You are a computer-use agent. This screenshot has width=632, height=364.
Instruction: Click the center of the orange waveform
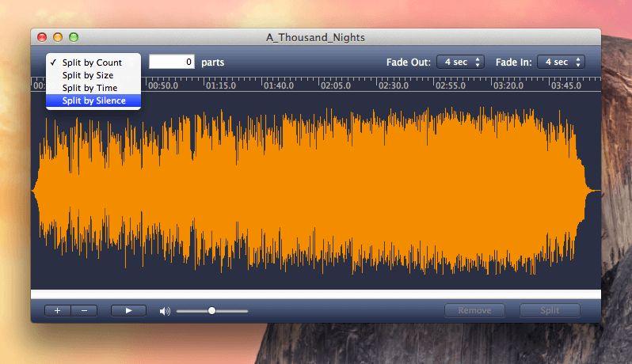click(x=315, y=191)
